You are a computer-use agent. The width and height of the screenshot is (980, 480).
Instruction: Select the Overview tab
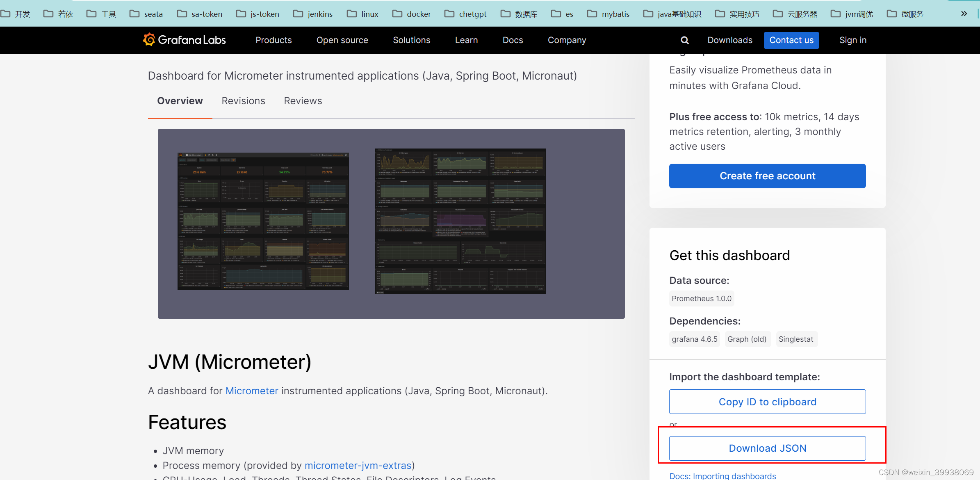point(180,101)
